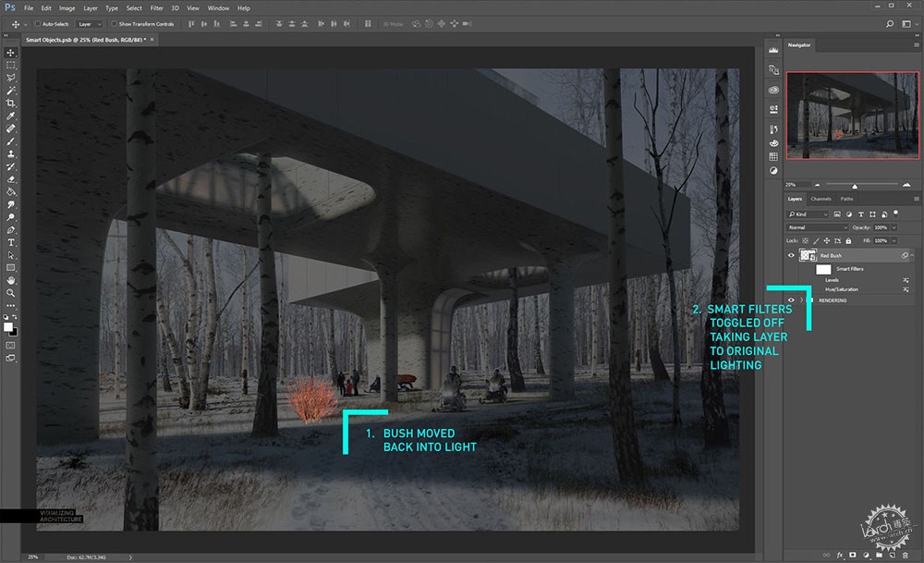This screenshot has width=924, height=563.
Task: Expand the RENDERING group
Action: click(x=801, y=300)
